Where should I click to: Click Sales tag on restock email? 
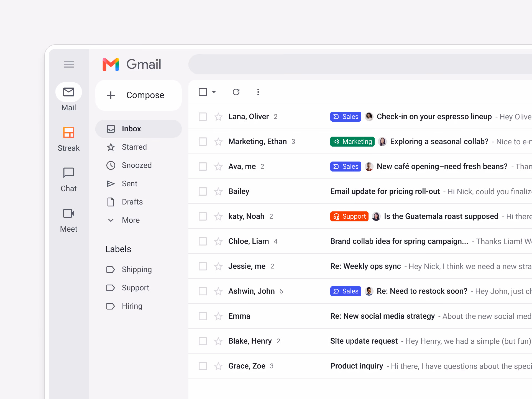click(x=346, y=291)
